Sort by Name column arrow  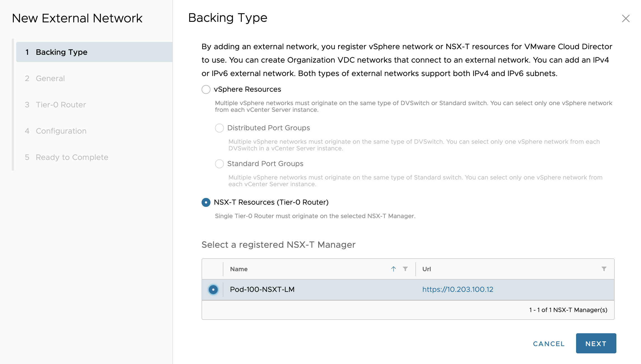(x=394, y=269)
